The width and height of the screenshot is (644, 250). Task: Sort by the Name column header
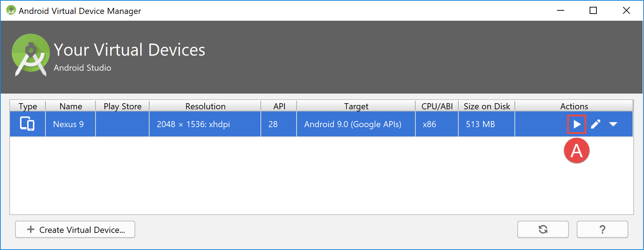tap(70, 106)
